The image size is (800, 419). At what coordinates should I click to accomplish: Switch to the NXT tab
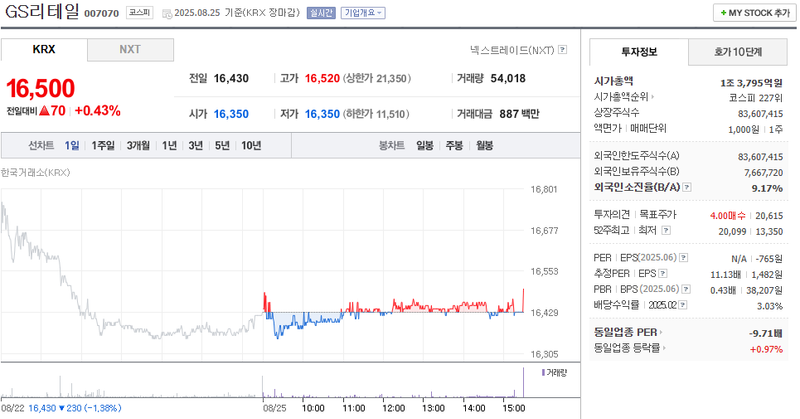pos(130,50)
